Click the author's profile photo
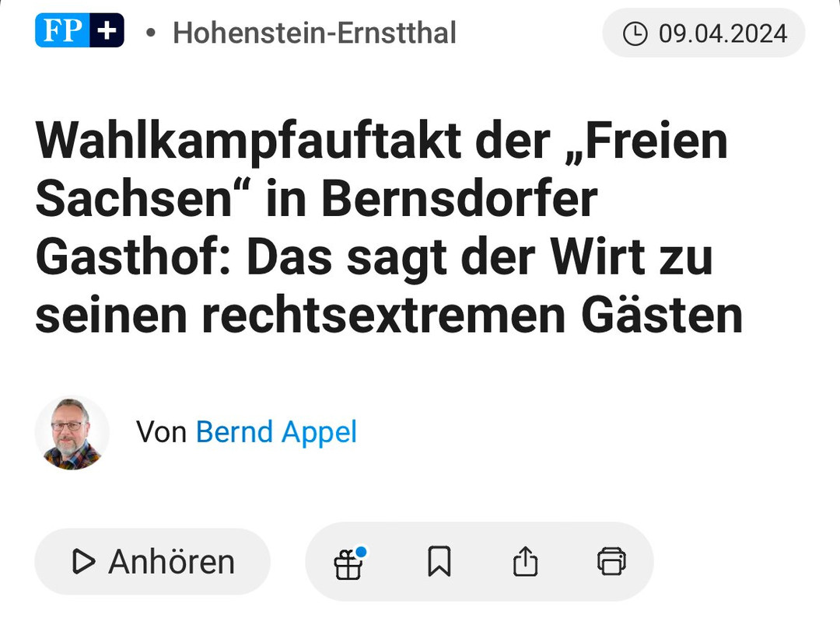 pyautogui.click(x=72, y=432)
